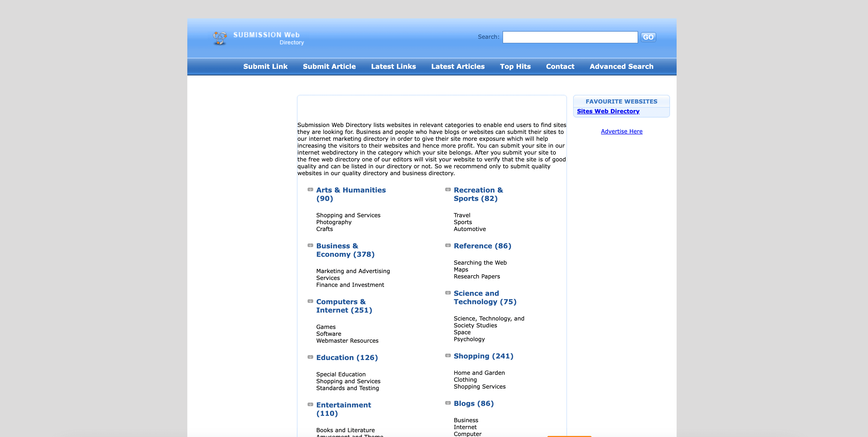The width and height of the screenshot is (868, 437).
Task: Click folder icon beside Science and Technology
Action: point(448,293)
